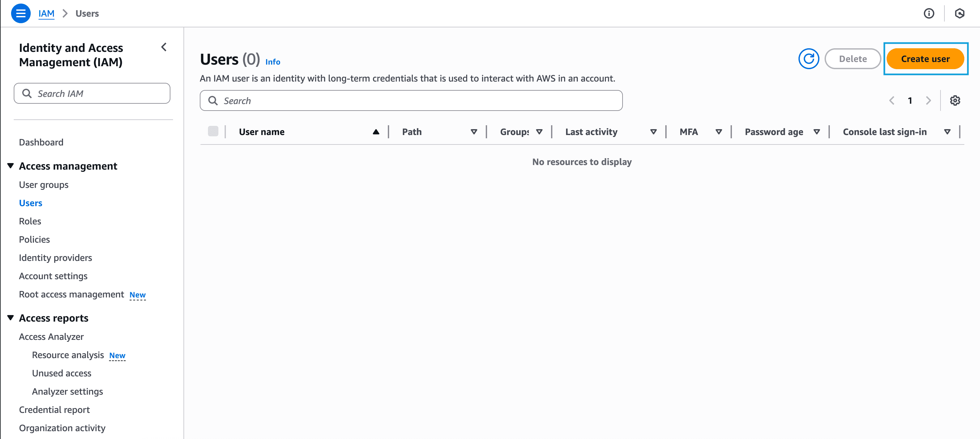
Task: Open table preferences gear icon
Action: [955, 101]
